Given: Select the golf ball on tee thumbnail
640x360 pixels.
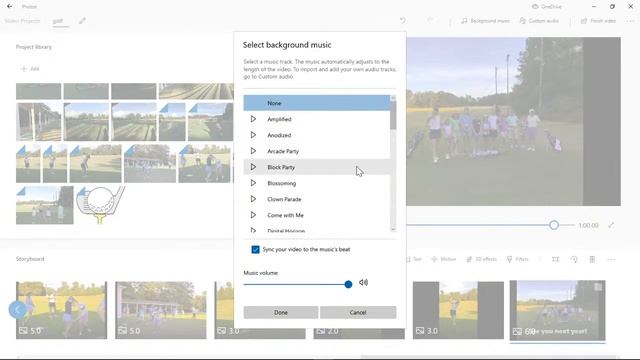Looking at the screenshot, I should coord(100,205).
